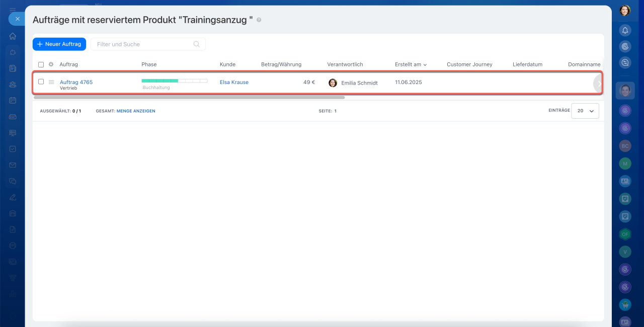Click the Neuer Auftrag button

click(x=59, y=44)
